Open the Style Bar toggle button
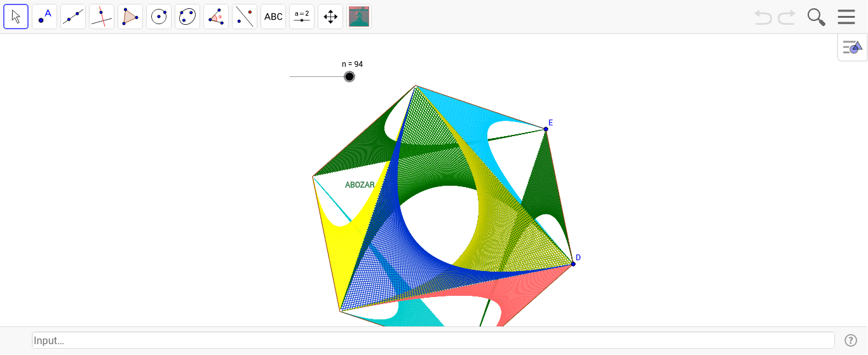868x355 pixels. pyautogui.click(x=852, y=47)
